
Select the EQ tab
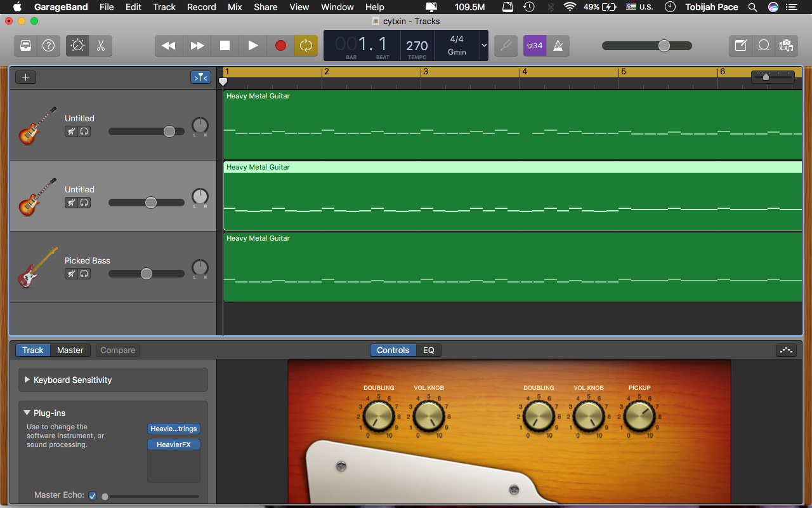429,350
